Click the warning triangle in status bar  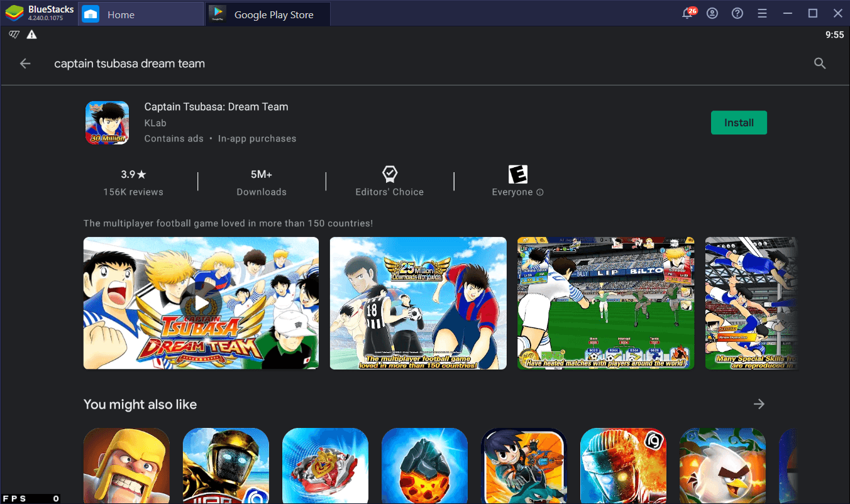(31, 35)
